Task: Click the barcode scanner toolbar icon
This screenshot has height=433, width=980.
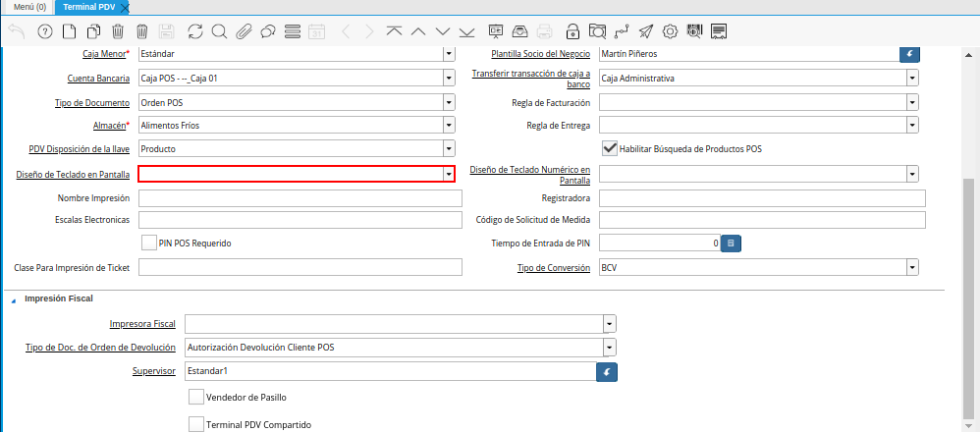Action: click(x=694, y=31)
